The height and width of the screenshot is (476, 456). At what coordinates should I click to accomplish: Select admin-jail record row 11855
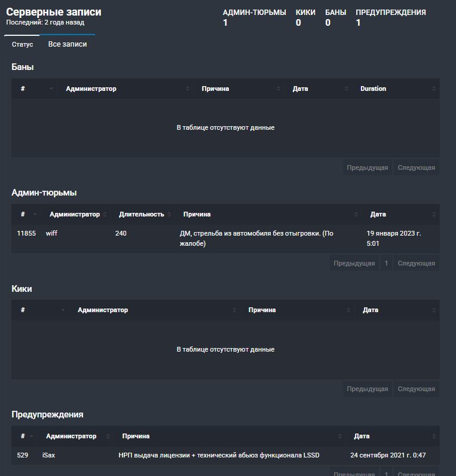[225, 239]
